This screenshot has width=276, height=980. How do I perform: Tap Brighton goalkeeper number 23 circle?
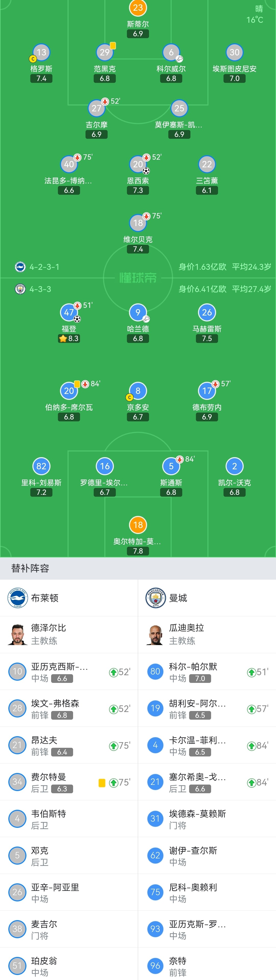(x=138, y=8)
